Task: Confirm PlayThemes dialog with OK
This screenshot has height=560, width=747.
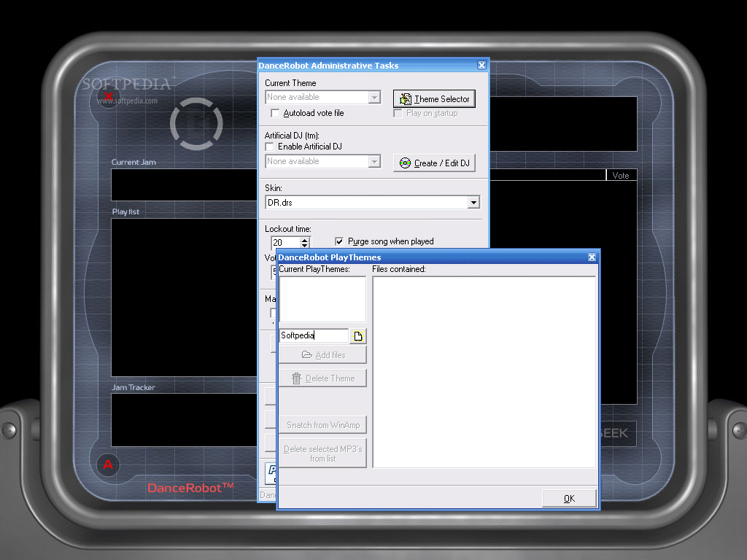Action: (569, 499)
